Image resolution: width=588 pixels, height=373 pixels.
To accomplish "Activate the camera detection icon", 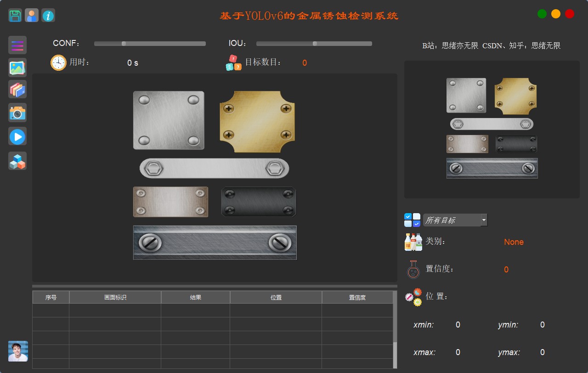I will point(17,113).
